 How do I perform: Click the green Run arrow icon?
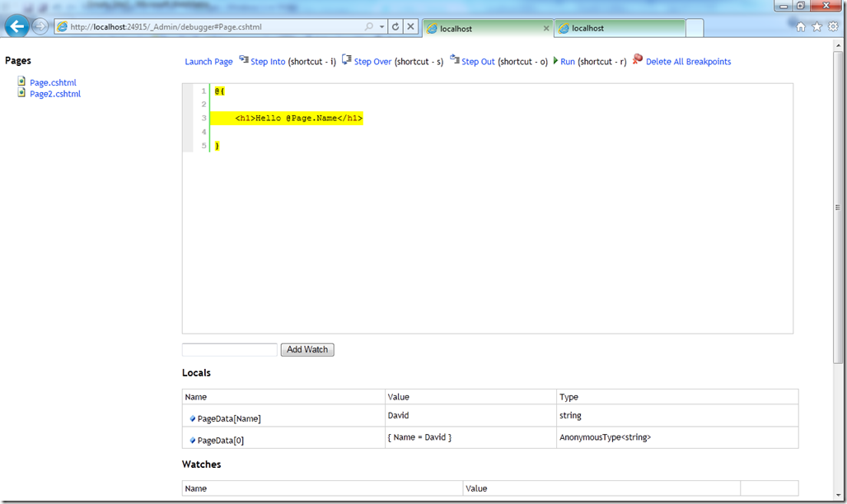coord(555,60)
